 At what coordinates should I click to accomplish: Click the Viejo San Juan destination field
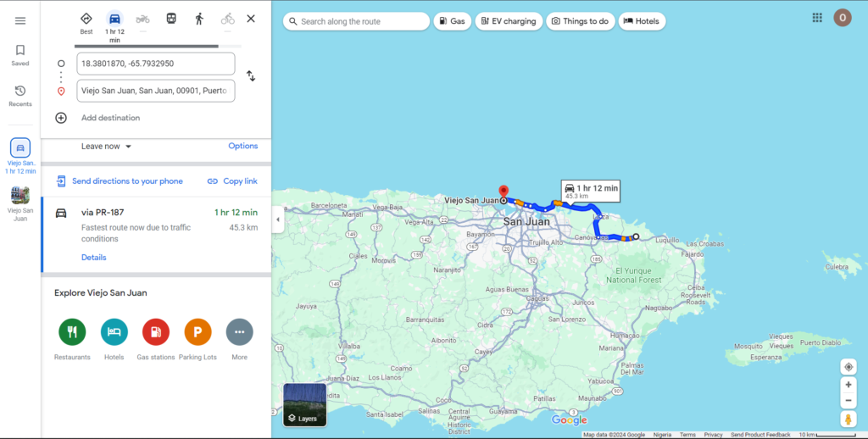(x=155, y=91)
